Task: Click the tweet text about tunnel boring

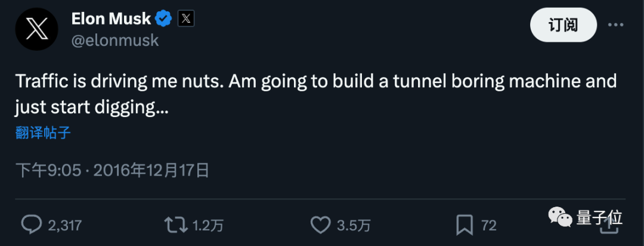Action: click(316, 94)
